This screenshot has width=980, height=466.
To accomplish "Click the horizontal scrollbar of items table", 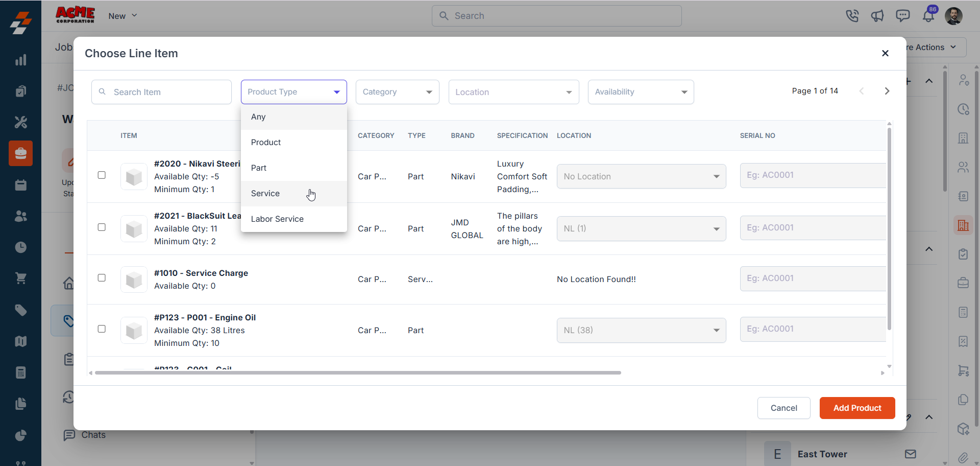I will 358,373.
